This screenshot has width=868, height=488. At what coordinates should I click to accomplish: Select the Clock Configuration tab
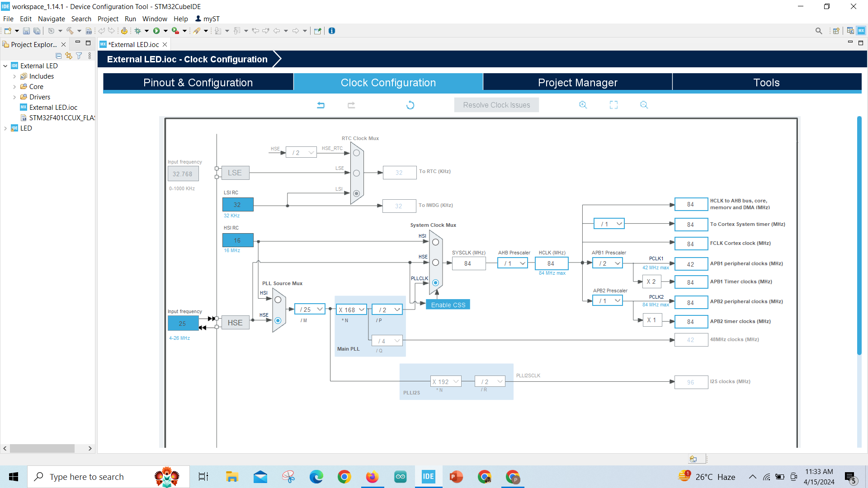(x=388, y=82)
